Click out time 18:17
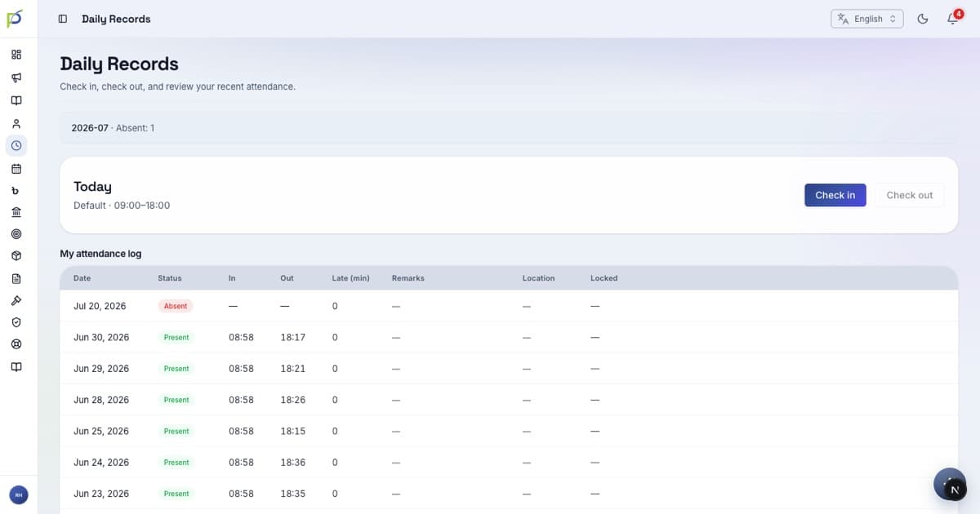The image size is (980, 514). click(x=292, y=337)
